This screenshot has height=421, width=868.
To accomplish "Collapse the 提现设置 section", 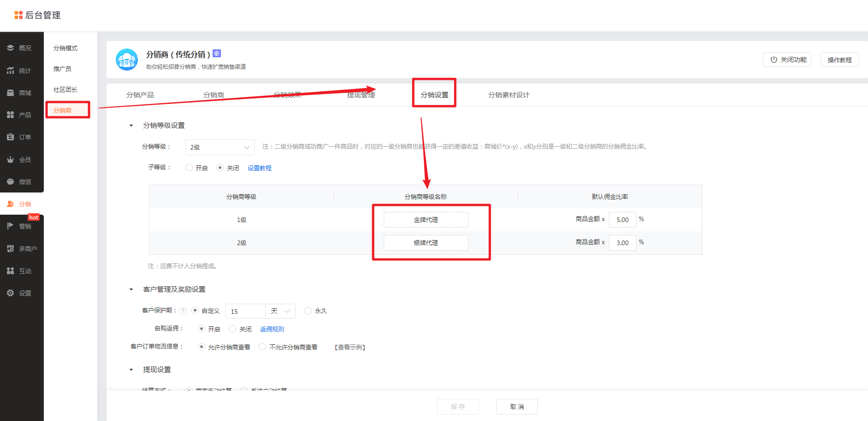I will pyautogui.click(x=131, y=370).
